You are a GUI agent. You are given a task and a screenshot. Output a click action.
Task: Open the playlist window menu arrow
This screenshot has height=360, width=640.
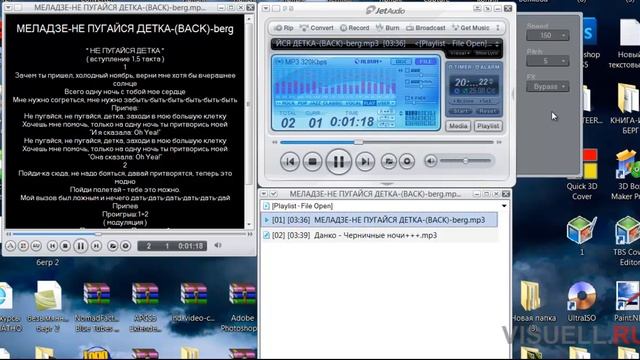[x=264, y=194]
